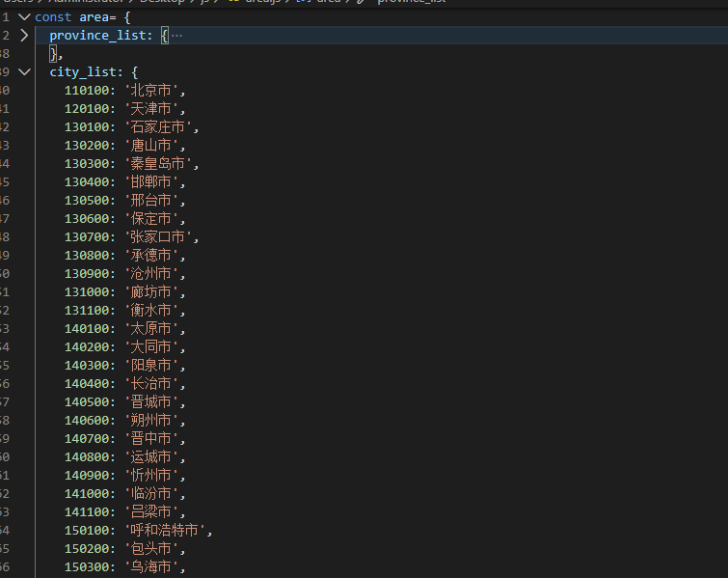Click the province_list property name

[x=97, y=36]
